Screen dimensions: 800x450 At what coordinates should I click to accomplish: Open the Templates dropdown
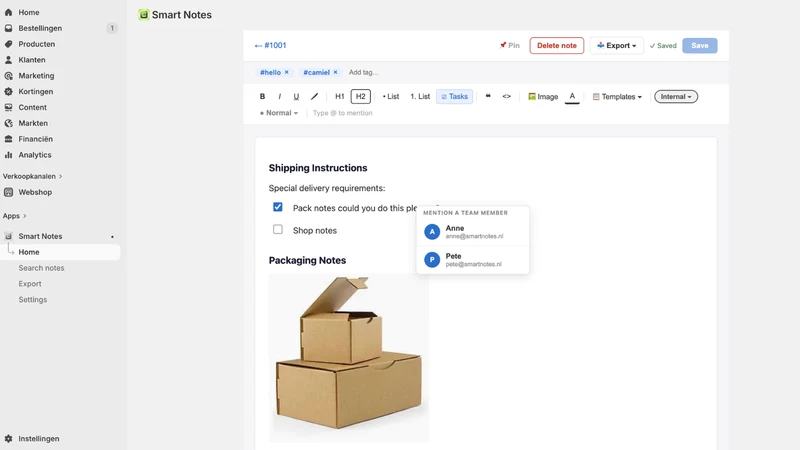617,96
